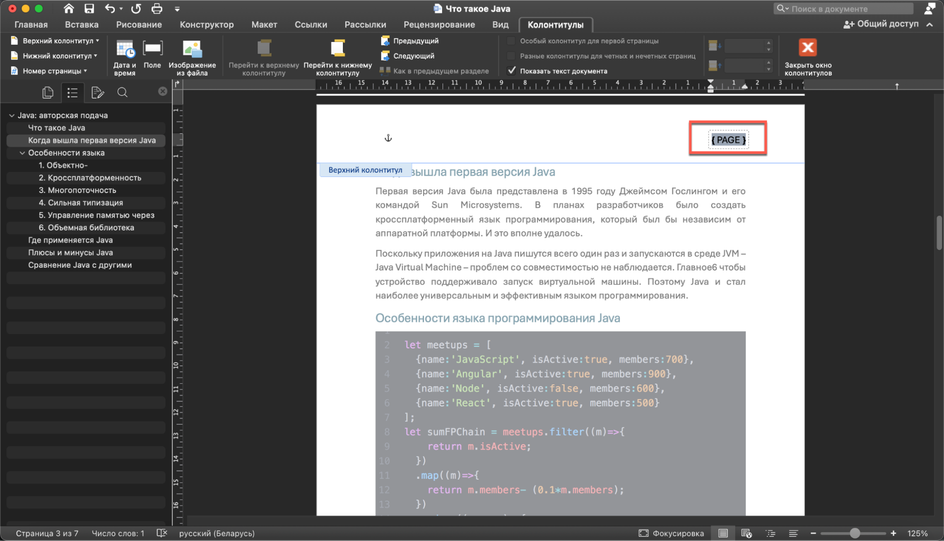Screen dimensions: 944x541
Task: Close the navigation sidebar
Action: click(163, 91)
